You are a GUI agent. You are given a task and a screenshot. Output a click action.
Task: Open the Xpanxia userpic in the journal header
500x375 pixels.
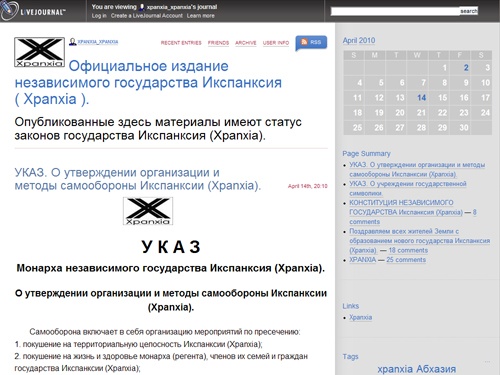click(39, 52)
